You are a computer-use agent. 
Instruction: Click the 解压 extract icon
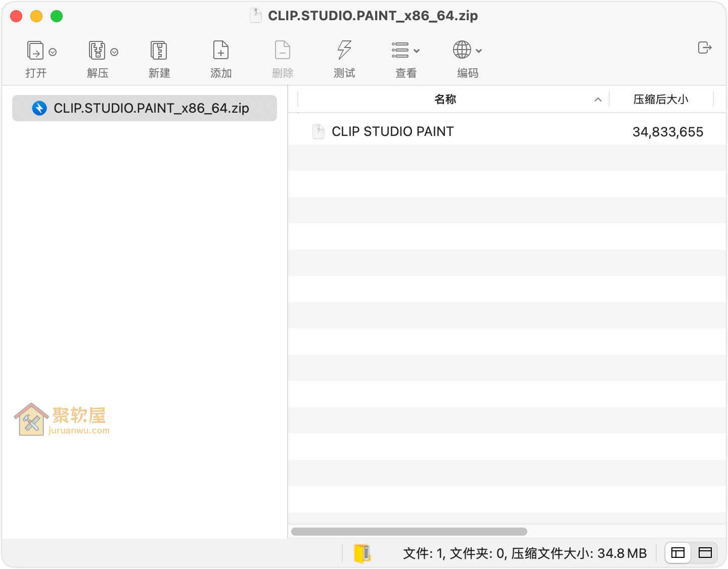[97, 51]
